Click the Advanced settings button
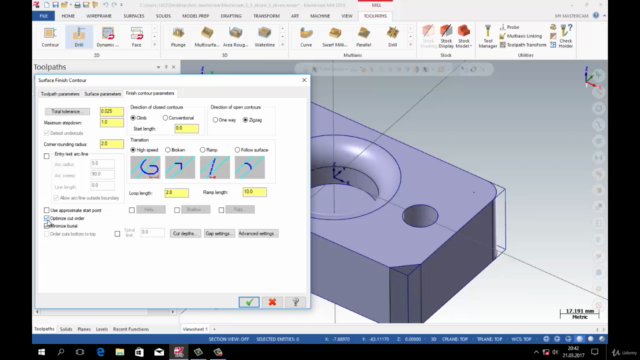 pos(258,233)
